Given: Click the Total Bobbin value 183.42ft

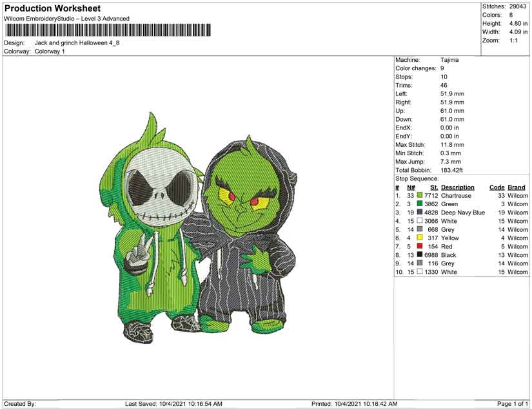Looking at the screenshot, I should pos(451,170).
